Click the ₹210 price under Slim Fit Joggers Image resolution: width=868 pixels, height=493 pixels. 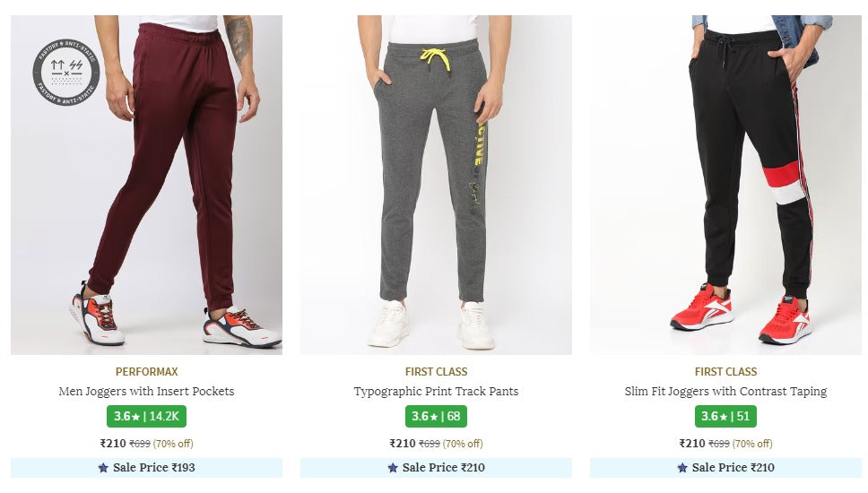pyautogui.click(x=692, y=444)
